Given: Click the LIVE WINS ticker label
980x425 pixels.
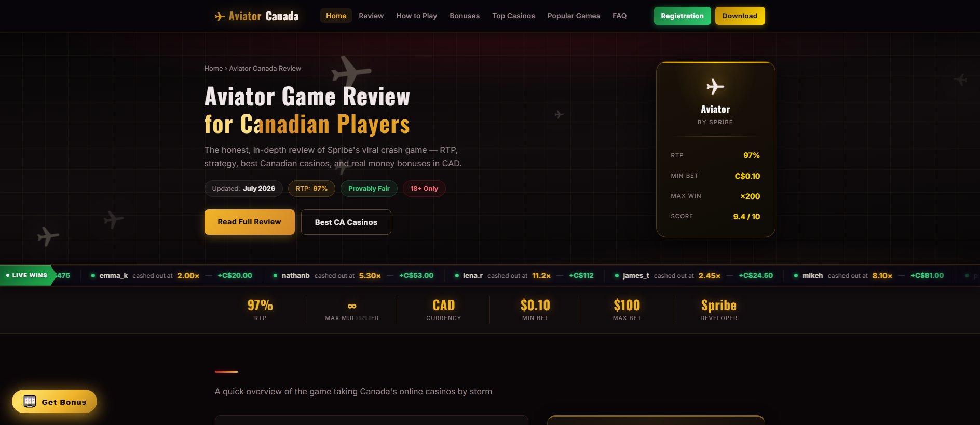Looking at the screenshot, I should [27, 275].
